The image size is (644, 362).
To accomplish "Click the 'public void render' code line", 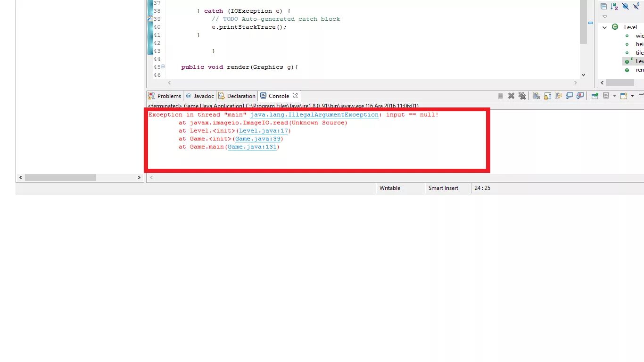I will click(240, 67).
